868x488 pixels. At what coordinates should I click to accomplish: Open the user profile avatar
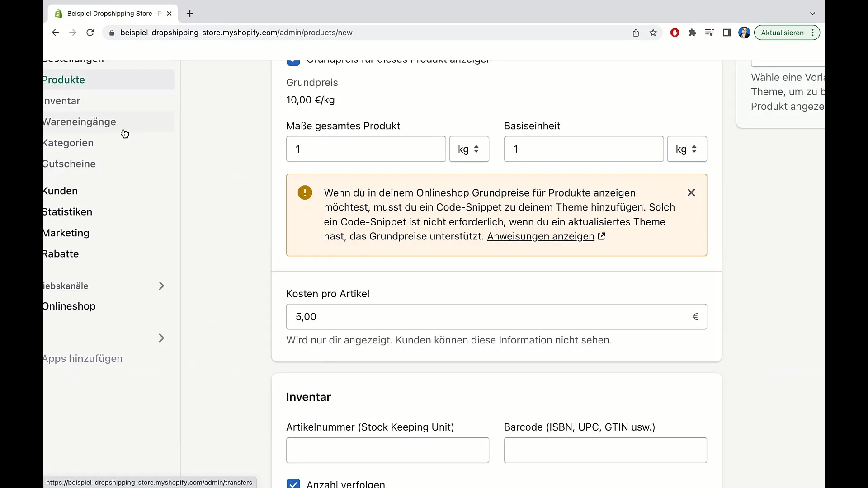pos(744,33)
